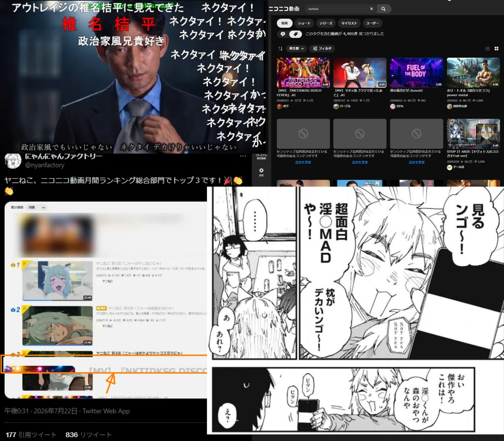Click the Twitter Web App source label
Screen dimensions: 504x441
(x=106, y=411)
